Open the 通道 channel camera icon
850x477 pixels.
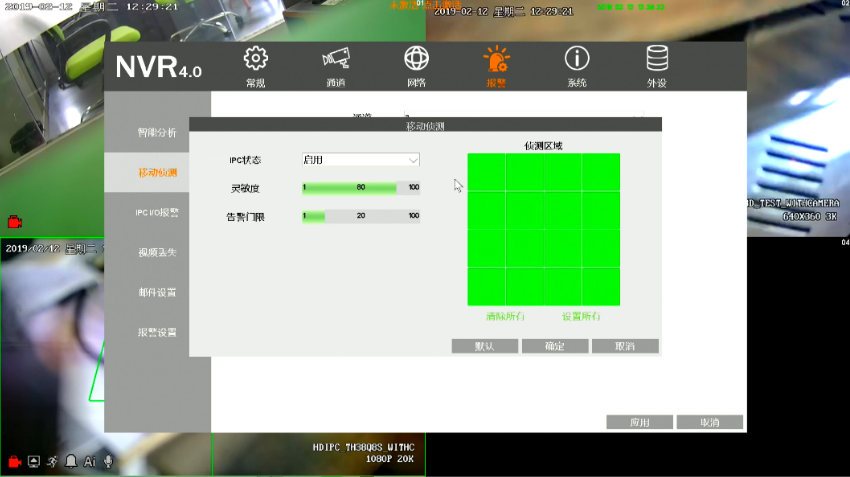[x=336, y=59]
